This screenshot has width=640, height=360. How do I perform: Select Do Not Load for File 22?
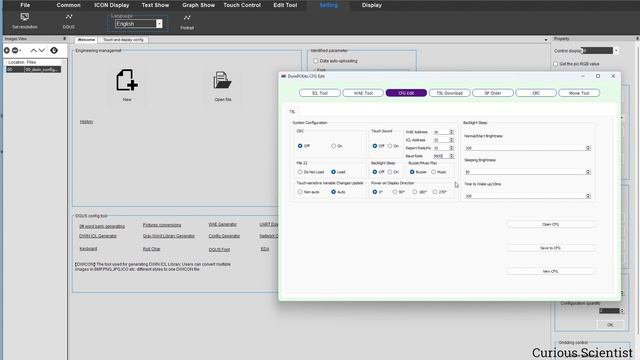pyautogui.click(x=300, y=172)
